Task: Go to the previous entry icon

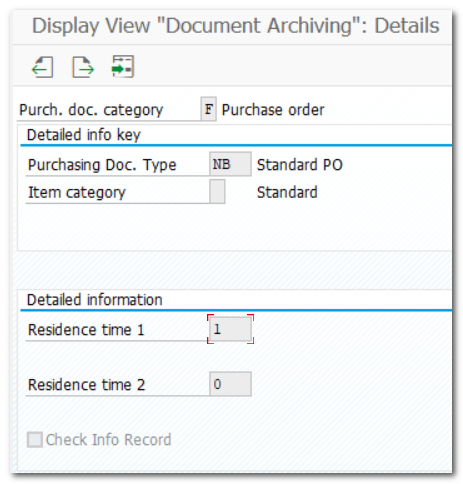Action: (x=42, y=67)
